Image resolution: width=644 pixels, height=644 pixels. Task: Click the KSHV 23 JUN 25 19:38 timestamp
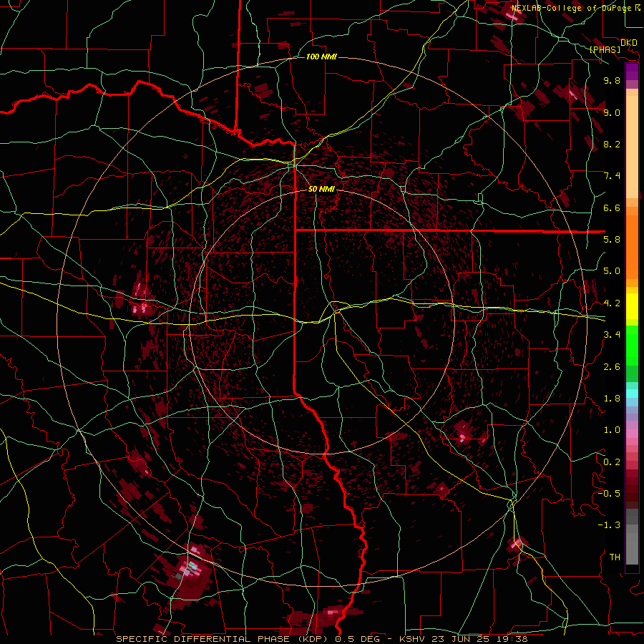point(463,639)
